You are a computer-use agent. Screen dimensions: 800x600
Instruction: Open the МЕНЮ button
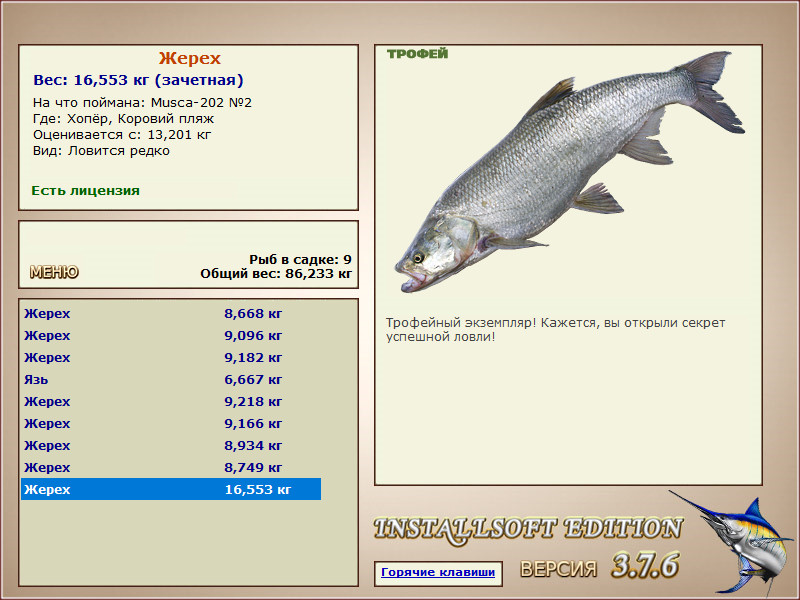point(54,272)
